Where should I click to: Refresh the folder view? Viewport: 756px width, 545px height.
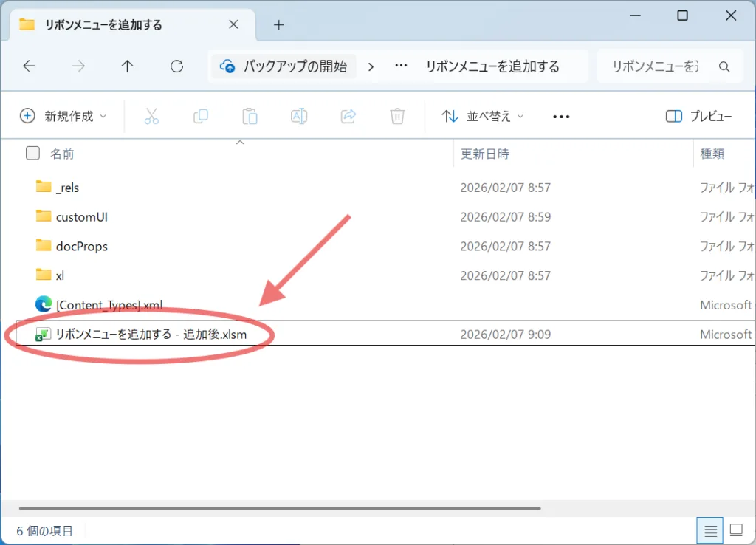tap(176, 66)
